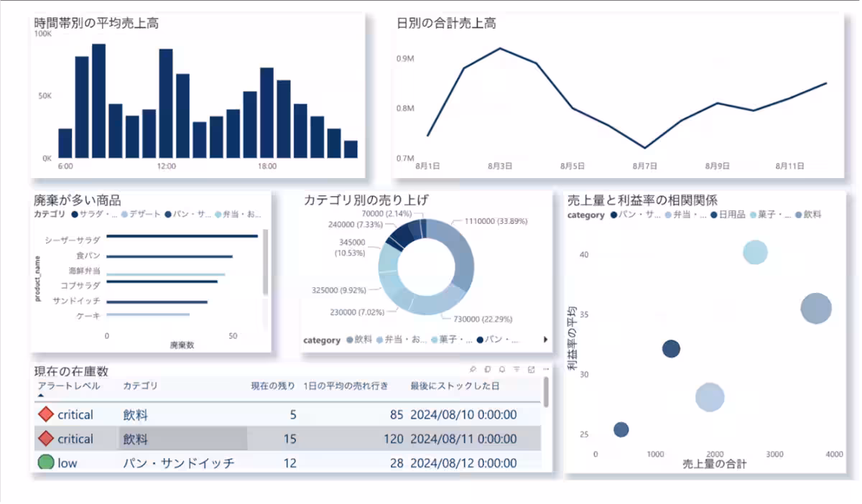Toggle デザート legend item in waste chart
This screenshot has height=504, width=862.
click(x=144, y=214)
